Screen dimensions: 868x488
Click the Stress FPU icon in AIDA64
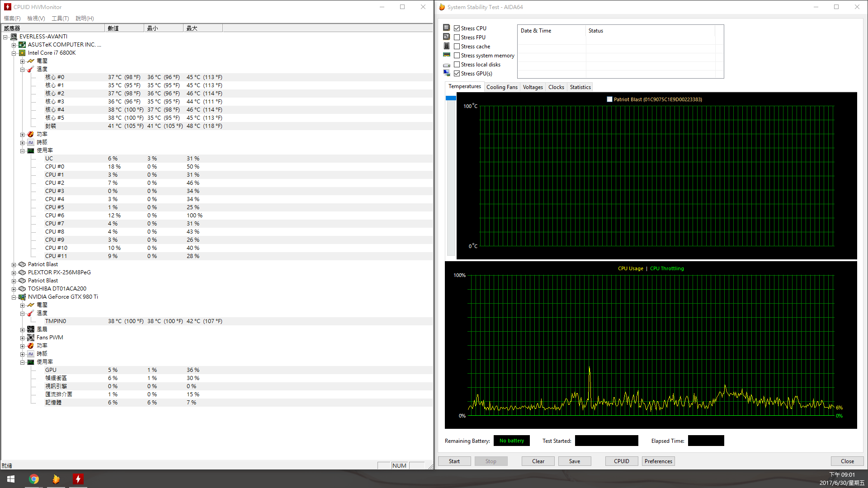(x=447, y=37)
